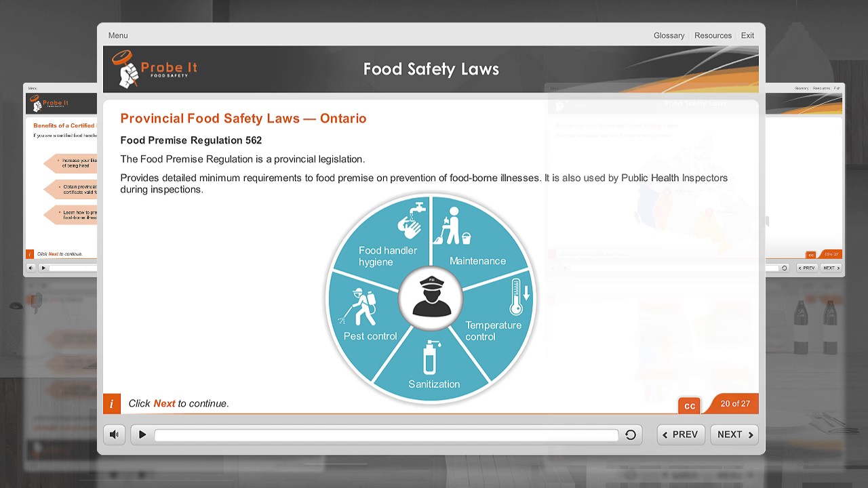868x488 pixels.
Task: Click the 'Food Safety Laws' banner title
Action: (431, 69)
